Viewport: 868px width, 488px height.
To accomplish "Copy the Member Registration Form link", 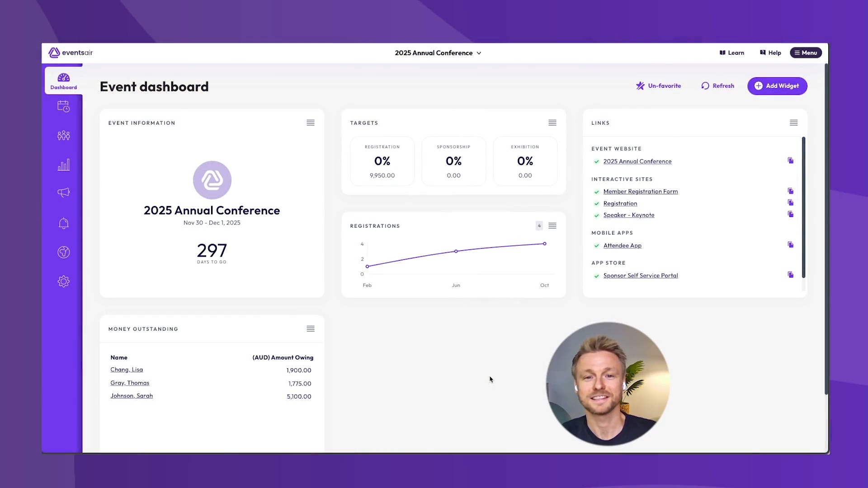I will pyautogui.click(x=791, y=191).
